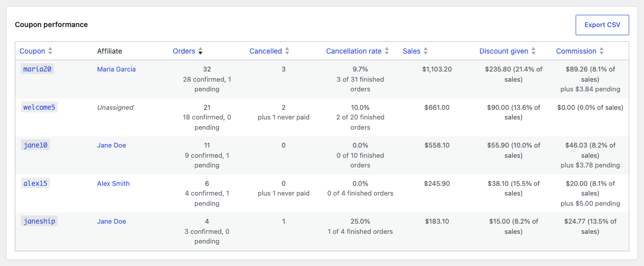644x266 pixels.
Task: Click '$20.00 (8.1% of sales)' commission
Action: coord(590,188)
